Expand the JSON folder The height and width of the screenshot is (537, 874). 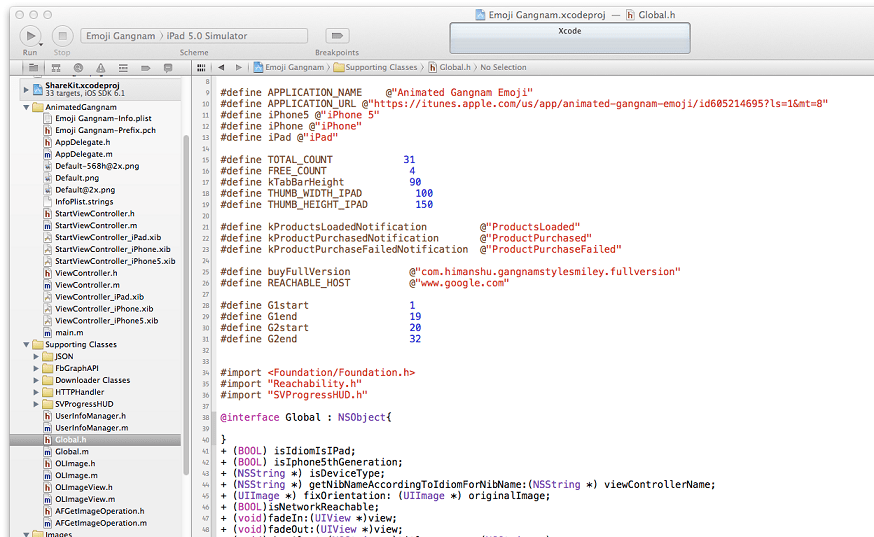tap(36, 356)
